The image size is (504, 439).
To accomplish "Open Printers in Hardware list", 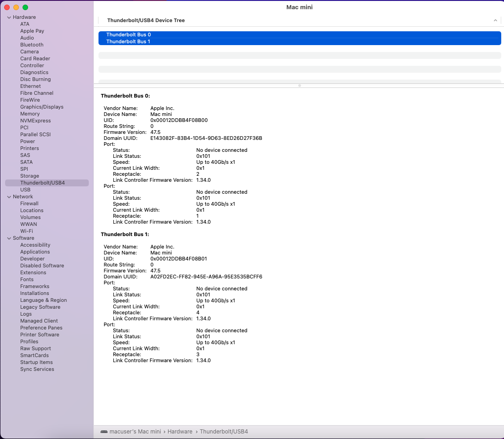I will click(29, 149).
